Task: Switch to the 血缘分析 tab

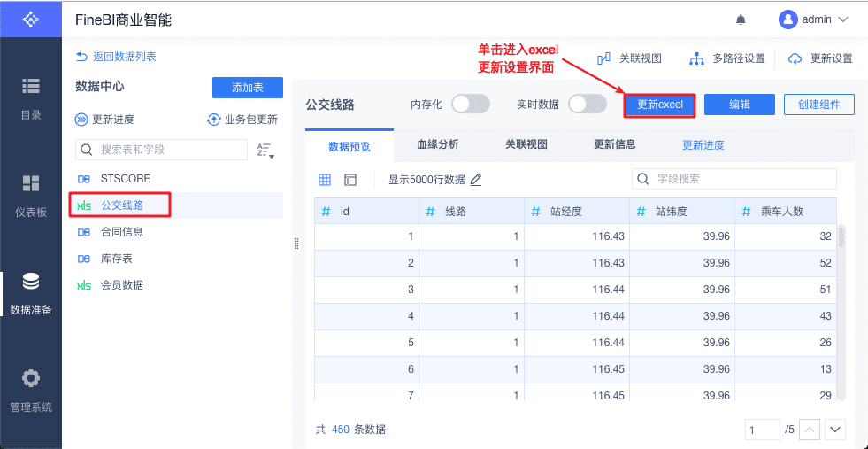Action: (x=438, y=144)
